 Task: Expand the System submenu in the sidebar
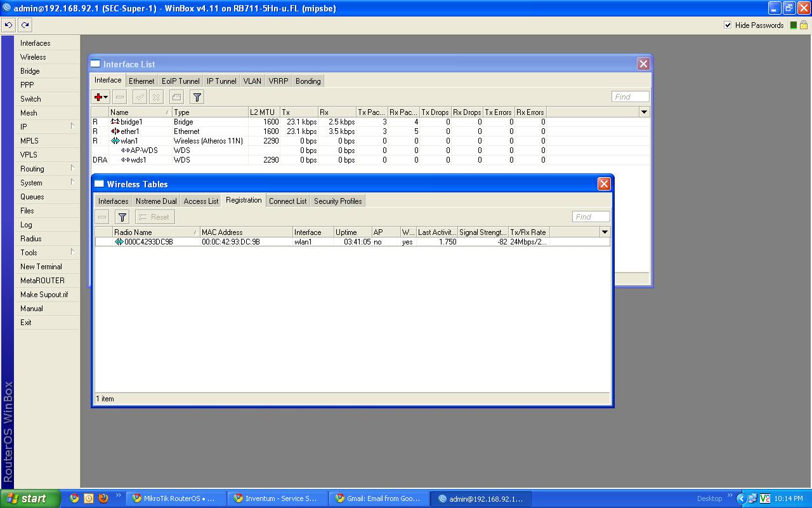pyautogui.click(x=48, y=182)
